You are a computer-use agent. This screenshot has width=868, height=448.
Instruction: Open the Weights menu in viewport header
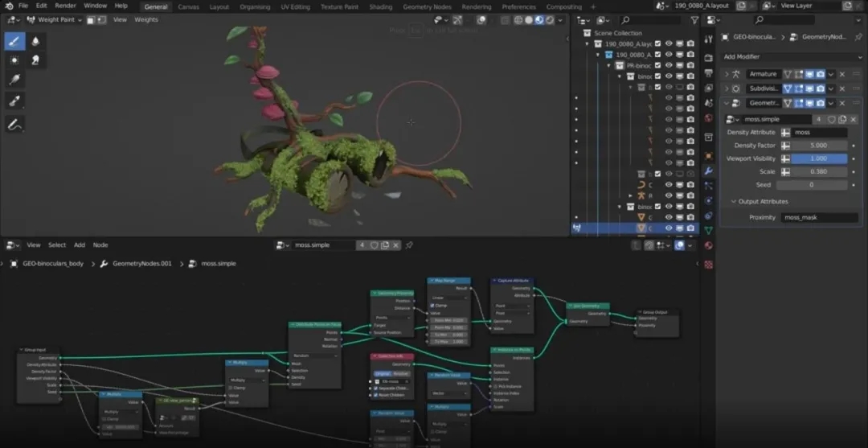pos(146,19)
